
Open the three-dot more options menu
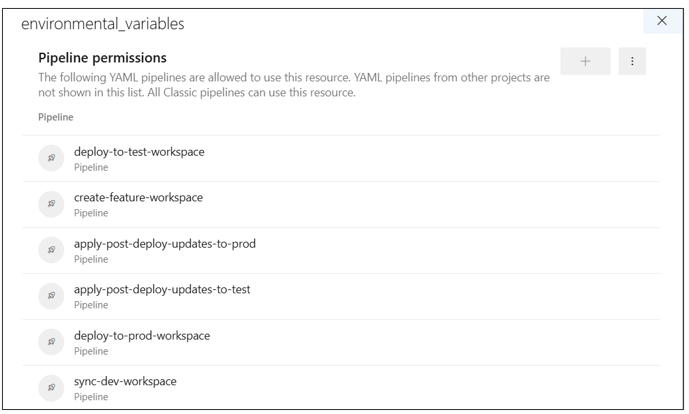(632, 61)
